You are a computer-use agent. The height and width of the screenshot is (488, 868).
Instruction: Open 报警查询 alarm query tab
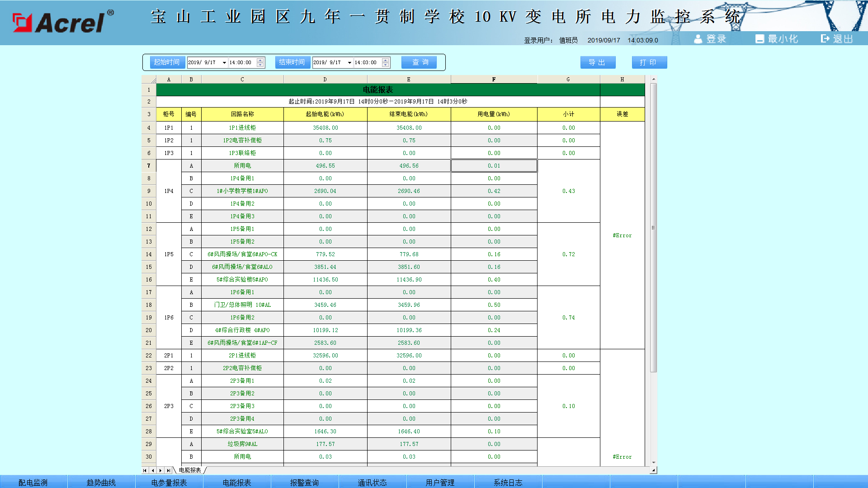click(305, 482)
